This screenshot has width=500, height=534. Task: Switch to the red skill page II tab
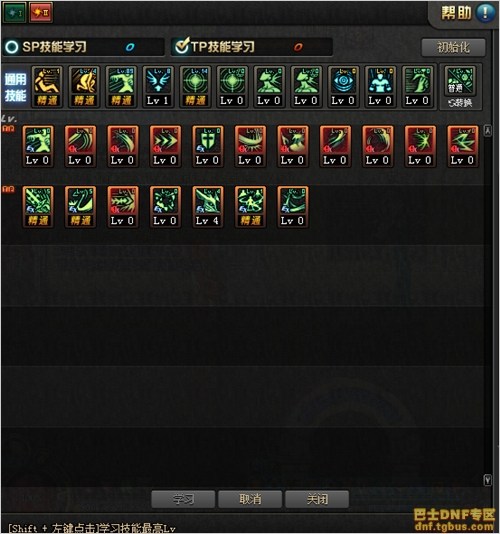(41, 13)
